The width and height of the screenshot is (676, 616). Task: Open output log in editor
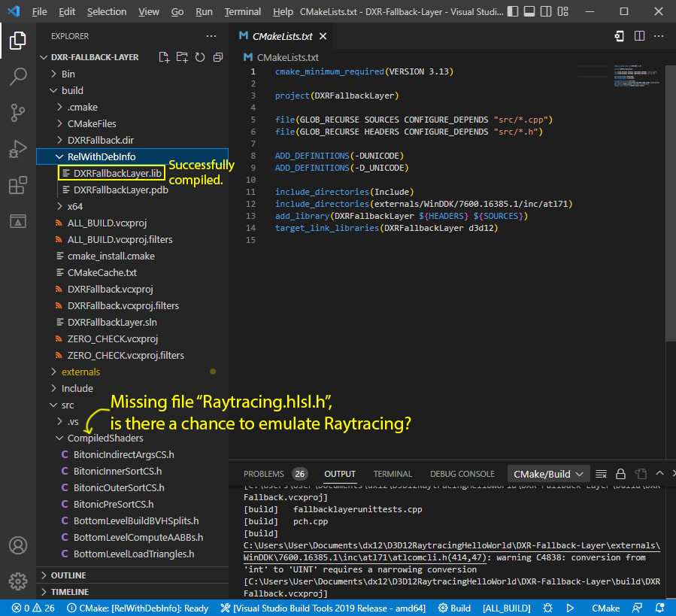click(x=641, y=474)
